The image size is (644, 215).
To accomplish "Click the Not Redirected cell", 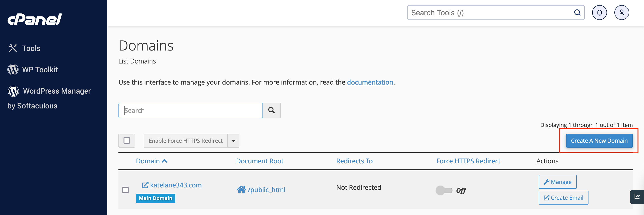I will (359, 187).
